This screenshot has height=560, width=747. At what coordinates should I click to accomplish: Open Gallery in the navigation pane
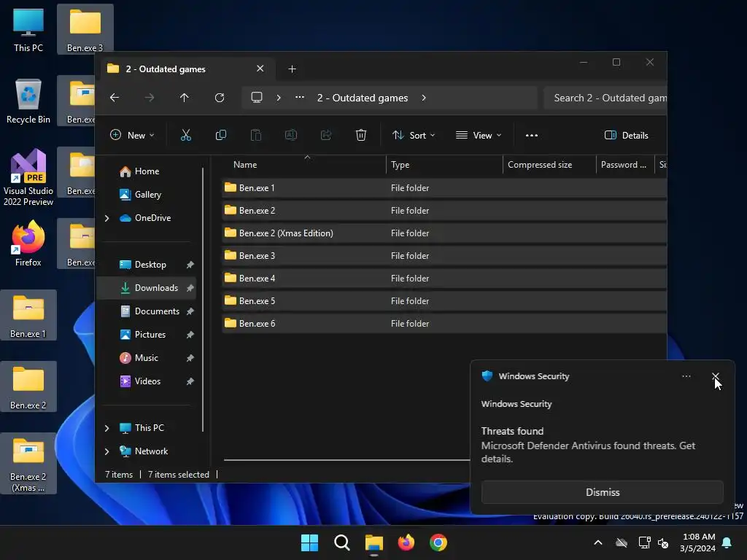[147, 194]
